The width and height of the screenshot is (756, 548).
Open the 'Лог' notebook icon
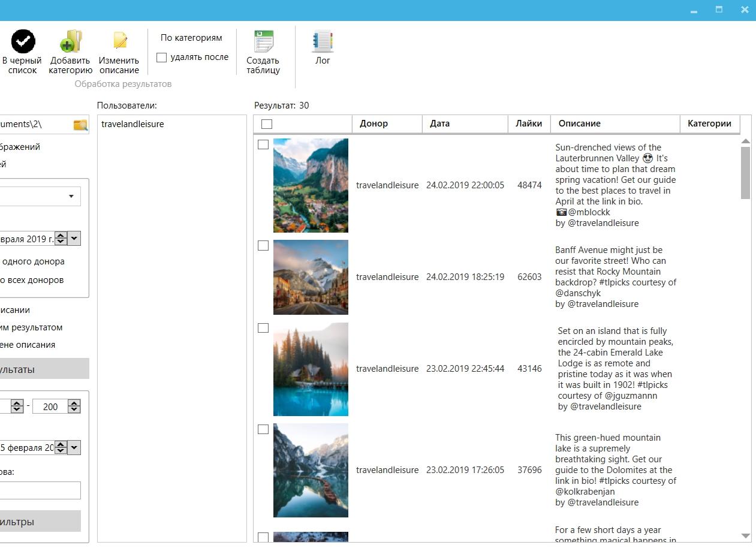tap(323, 41)
